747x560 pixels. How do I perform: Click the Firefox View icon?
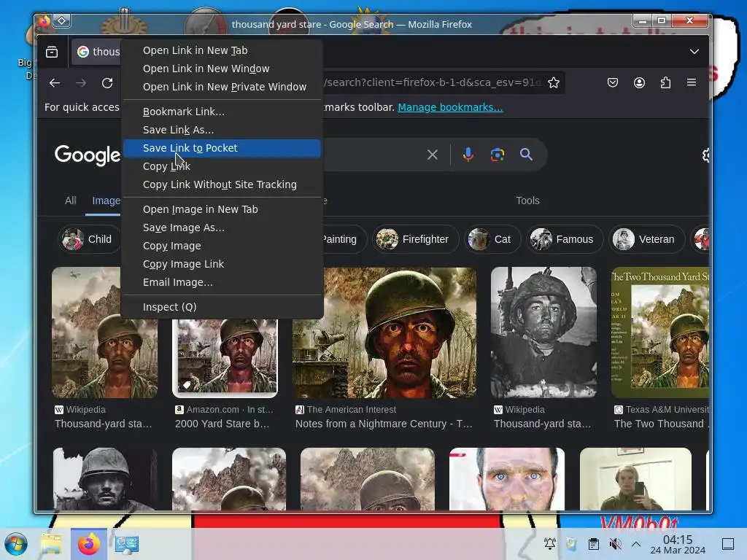52,52
